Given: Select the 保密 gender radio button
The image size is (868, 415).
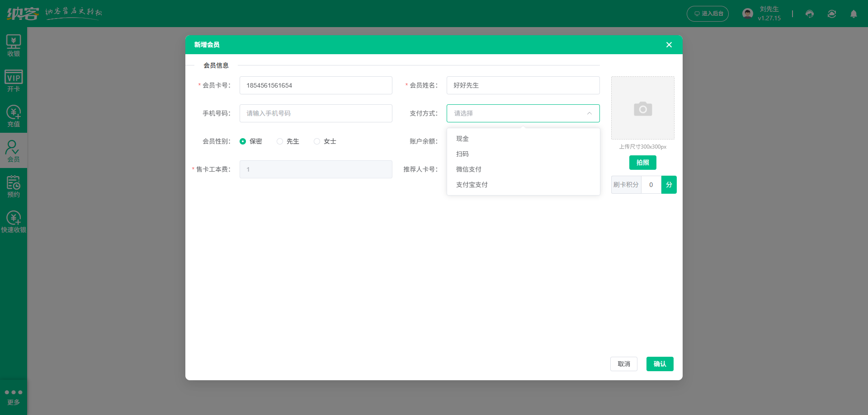Looking at the screenshot, I should [x=243, y=141].
